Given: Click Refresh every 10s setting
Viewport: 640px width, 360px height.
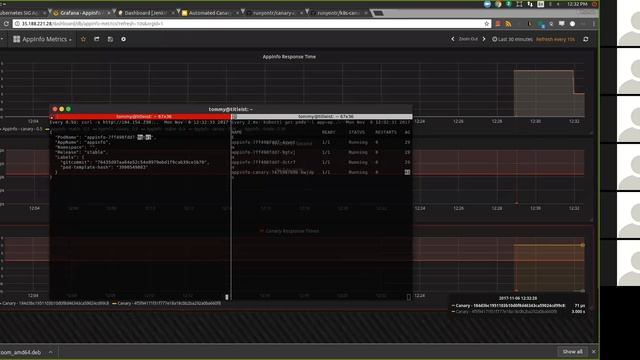Looking at the screenshot, I should 555,39.
